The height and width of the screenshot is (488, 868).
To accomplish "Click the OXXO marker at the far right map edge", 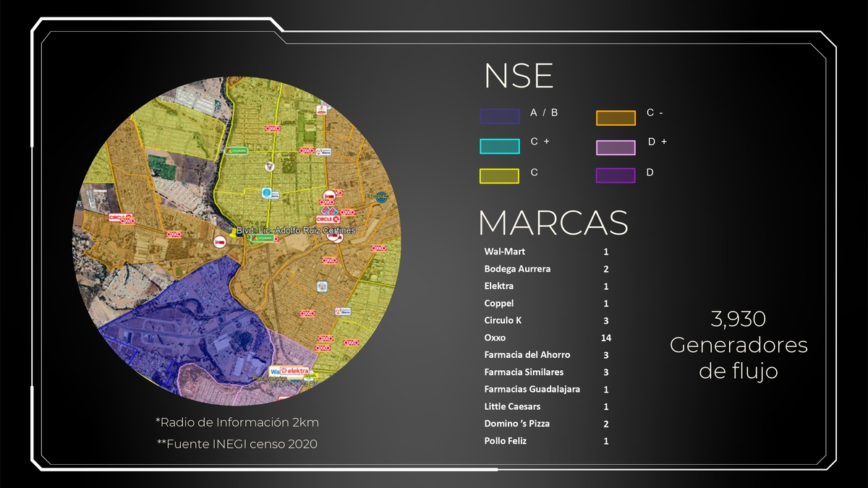I will pos(378,248).
